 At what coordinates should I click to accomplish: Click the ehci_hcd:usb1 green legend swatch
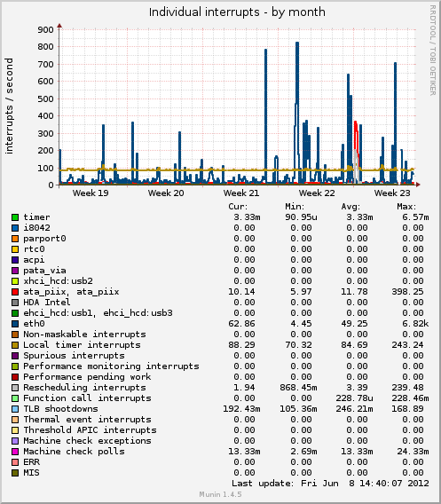coord(15,313)
